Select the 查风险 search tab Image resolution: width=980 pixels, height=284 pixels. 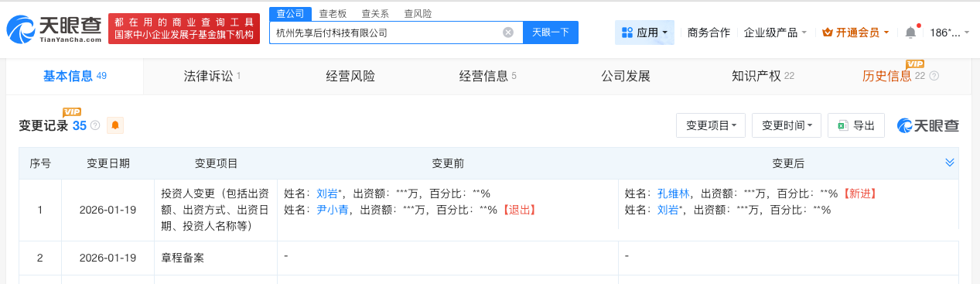tap(418, 14)
